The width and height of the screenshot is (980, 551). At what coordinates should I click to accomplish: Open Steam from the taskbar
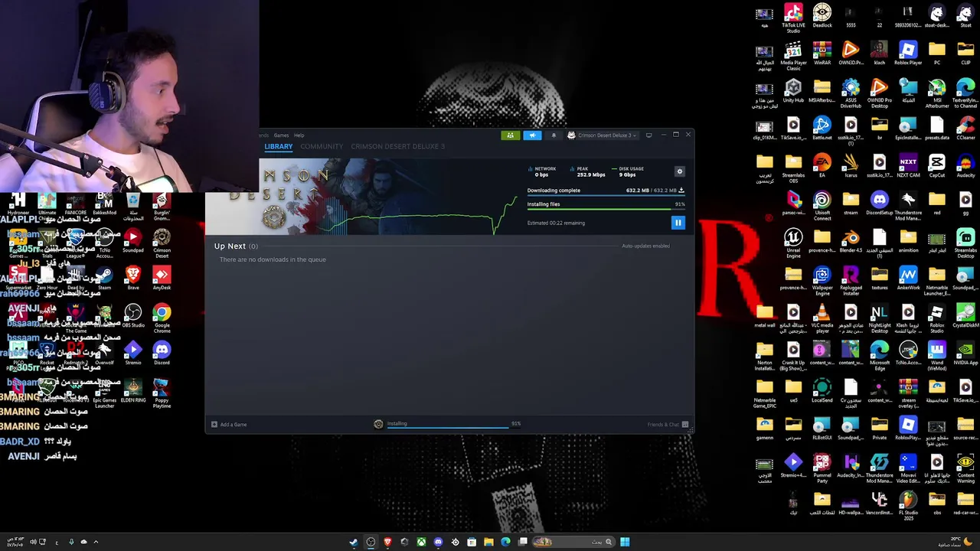pos(354,542)
